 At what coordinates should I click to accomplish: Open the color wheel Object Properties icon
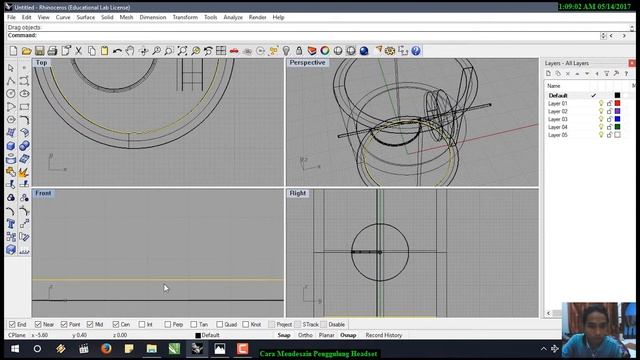325,51
